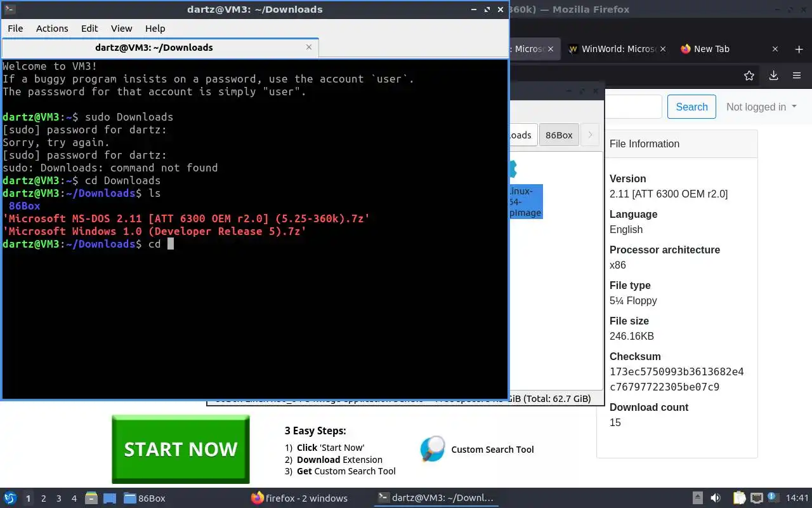This screenshot has height=508, width=812.
Task: Open the Actions menu in terminal
Action: pyautogui.click(x=52, y=28)
